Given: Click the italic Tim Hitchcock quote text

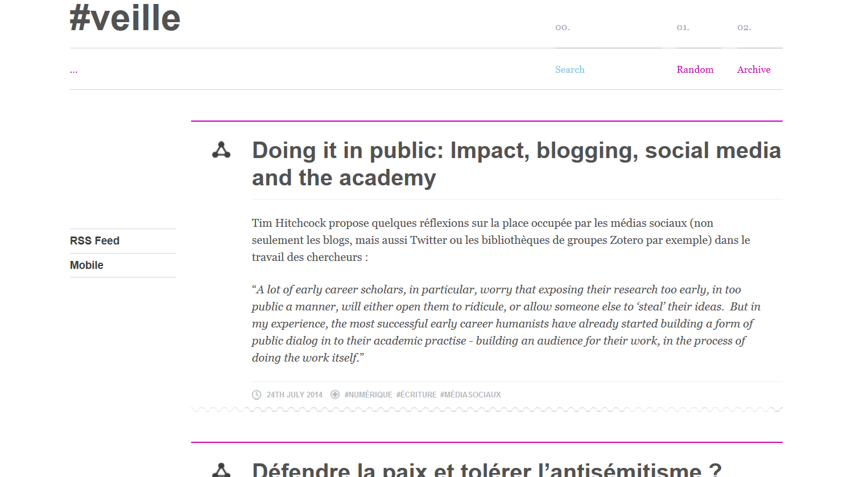Looking at the screenshot, I should tap(506, 323).
